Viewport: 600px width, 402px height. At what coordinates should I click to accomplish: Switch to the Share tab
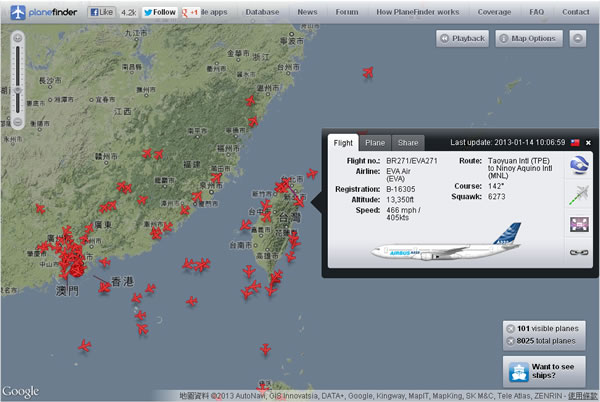pos(408,143)
